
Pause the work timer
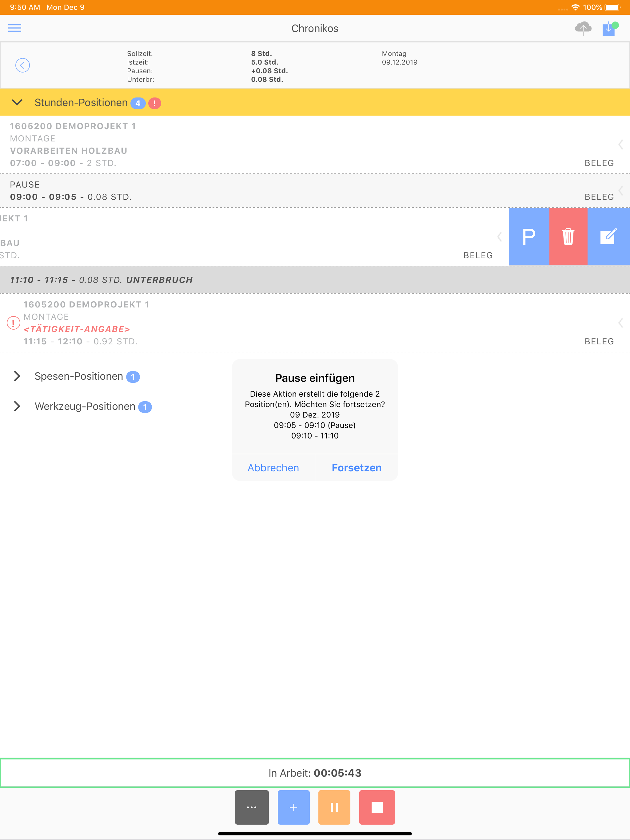click(334, 807)
